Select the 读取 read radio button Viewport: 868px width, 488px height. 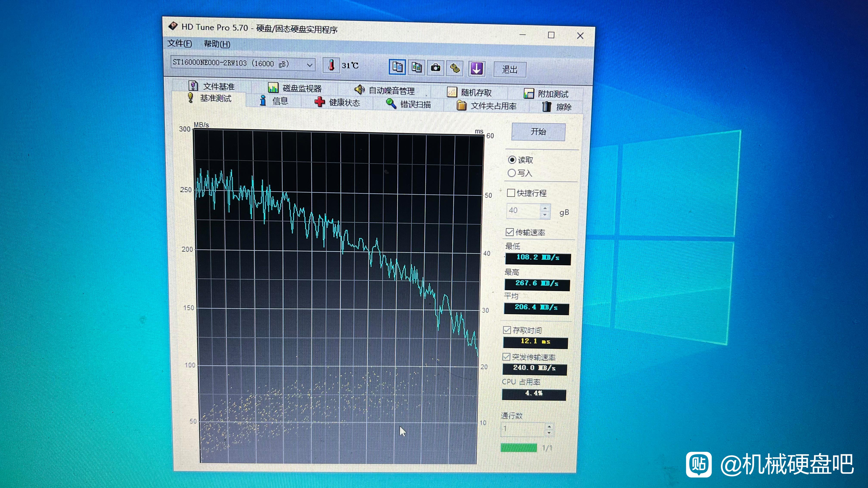point(512,160)
